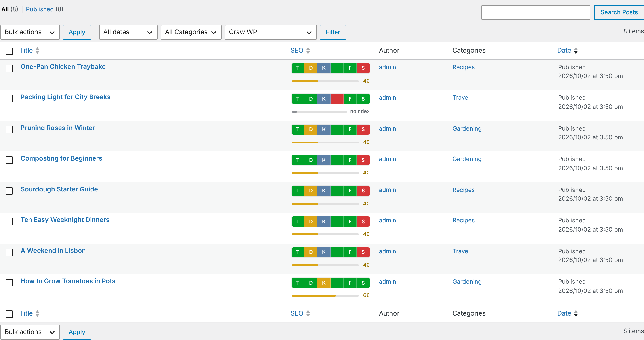The height and width of the screenshot is (340, 644).
Task: Expand the All Categories dropdown
Action: pos(191,32)
